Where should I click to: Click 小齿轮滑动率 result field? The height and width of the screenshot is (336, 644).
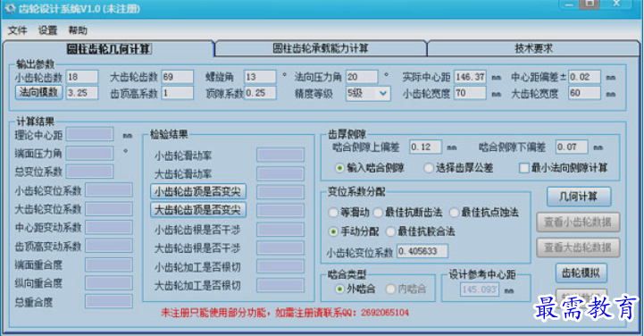[x=280, y=155]
